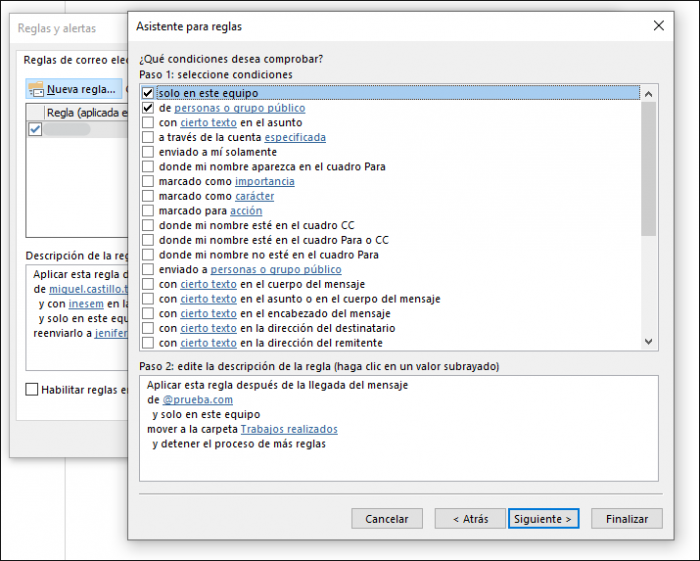Click the Nueva regla icon button
Image resolution: width=700 pixels, height=561 pixels.
click(x=74, y=89)
